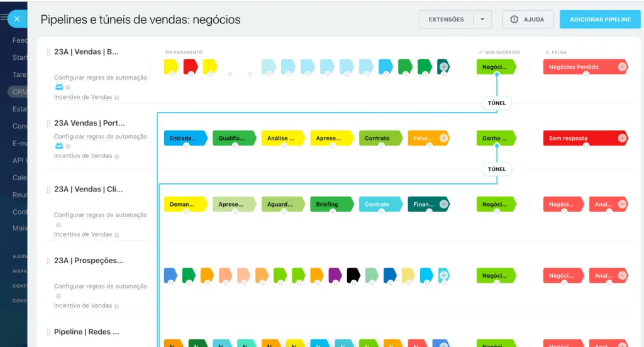Click tunnel connector dot under the Ganho ... stage
The width and height of the screenshot is (644, 347).
(497, 145)
